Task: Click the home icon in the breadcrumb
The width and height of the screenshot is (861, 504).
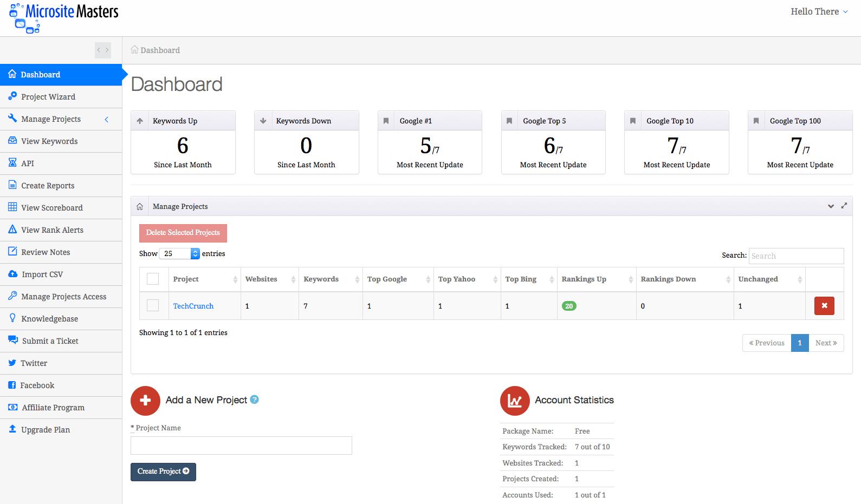Action: click(x=134, y=50)
